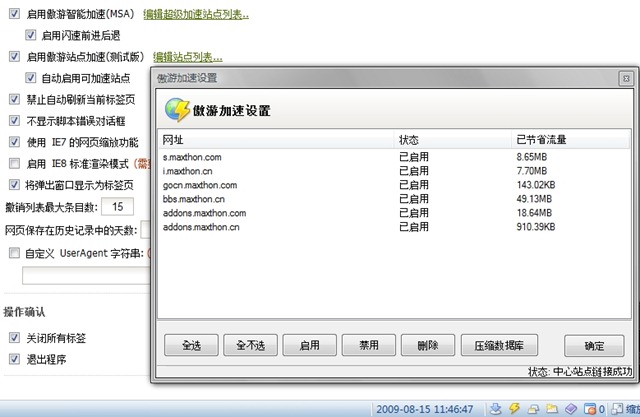Toggle 将弹出窗口显示为标签页 checkbox

tap(14, 185)
